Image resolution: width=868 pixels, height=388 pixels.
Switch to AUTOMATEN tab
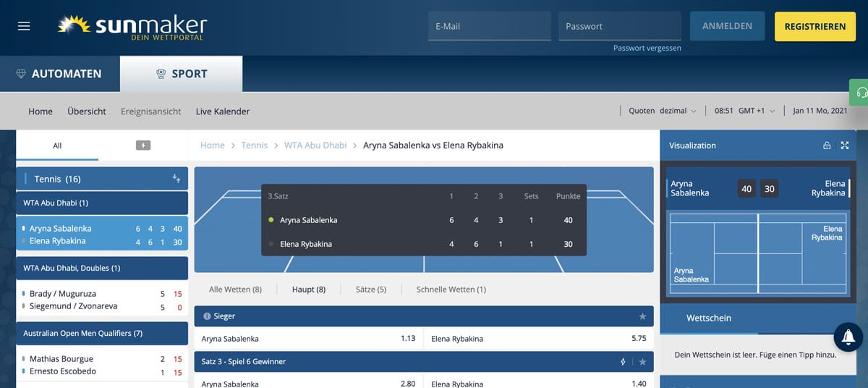click(60, 74)
